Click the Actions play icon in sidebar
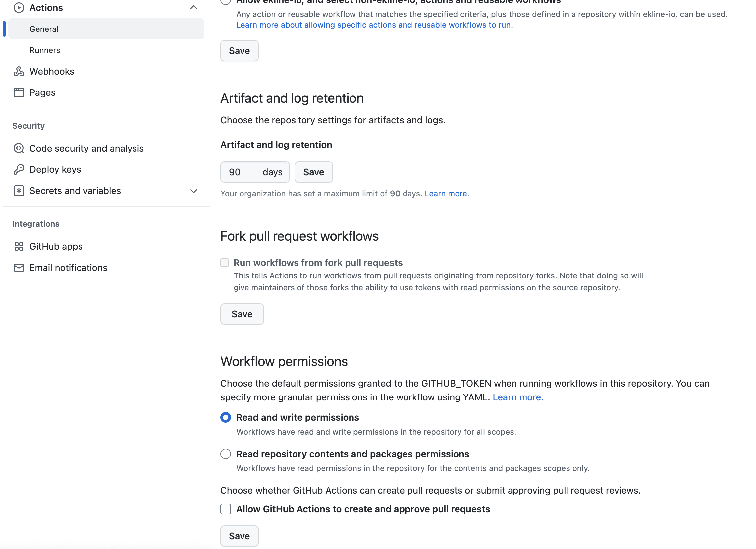Screen dimensions: 756x549 19,8
